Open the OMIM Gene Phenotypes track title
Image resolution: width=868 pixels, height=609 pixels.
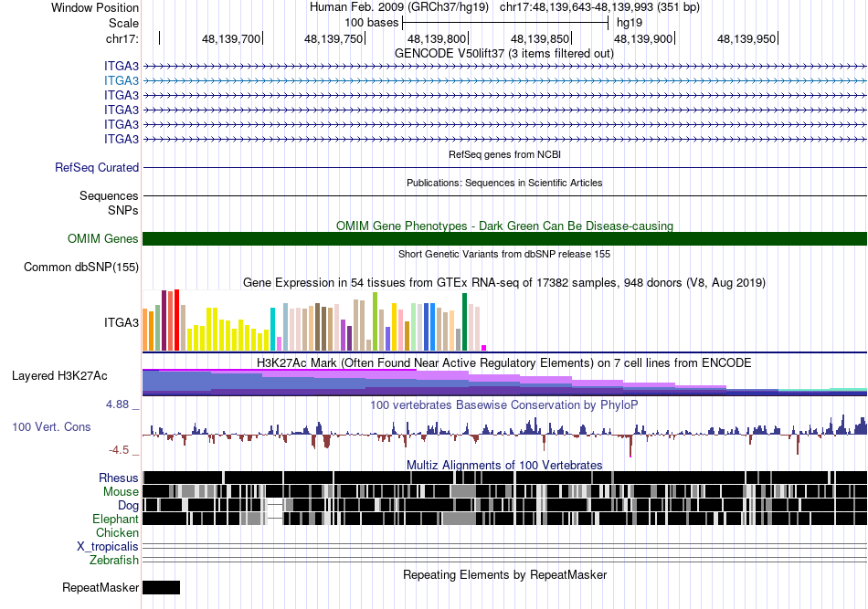504,226
